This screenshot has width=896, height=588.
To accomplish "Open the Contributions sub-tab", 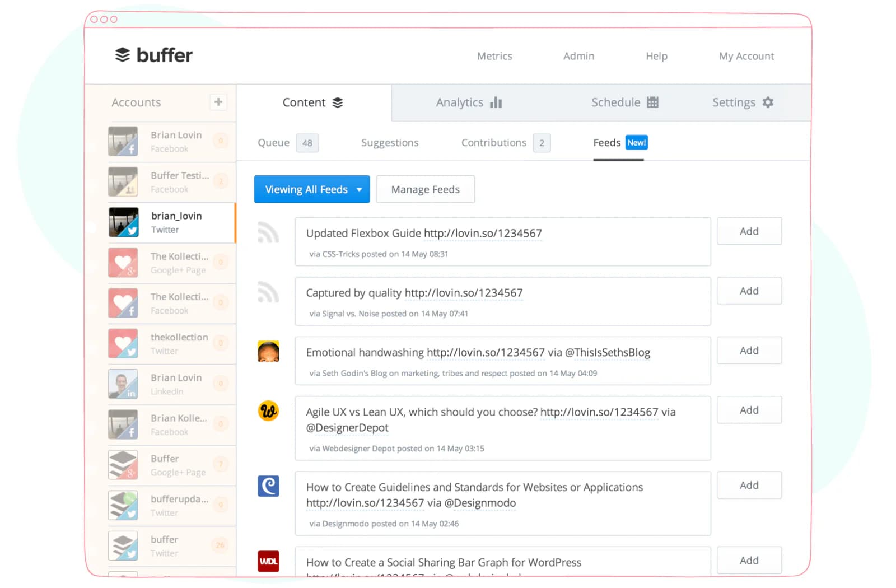I will (x=506, y=143).
